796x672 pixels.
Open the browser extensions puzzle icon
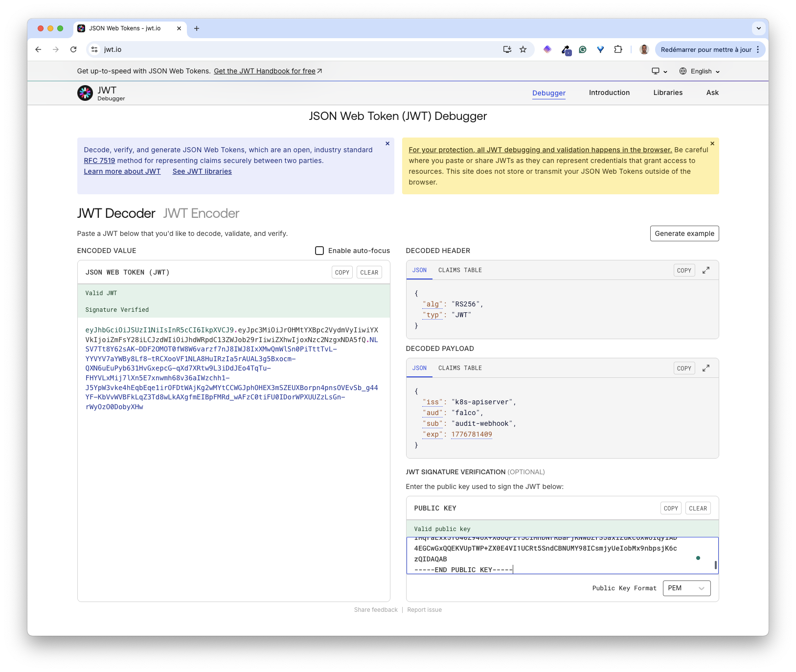coord(618,49)
